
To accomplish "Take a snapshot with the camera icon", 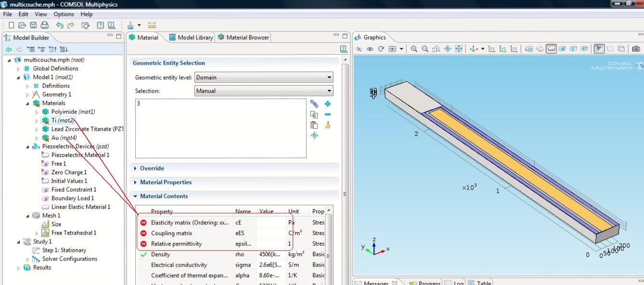I will pos(636,49).
